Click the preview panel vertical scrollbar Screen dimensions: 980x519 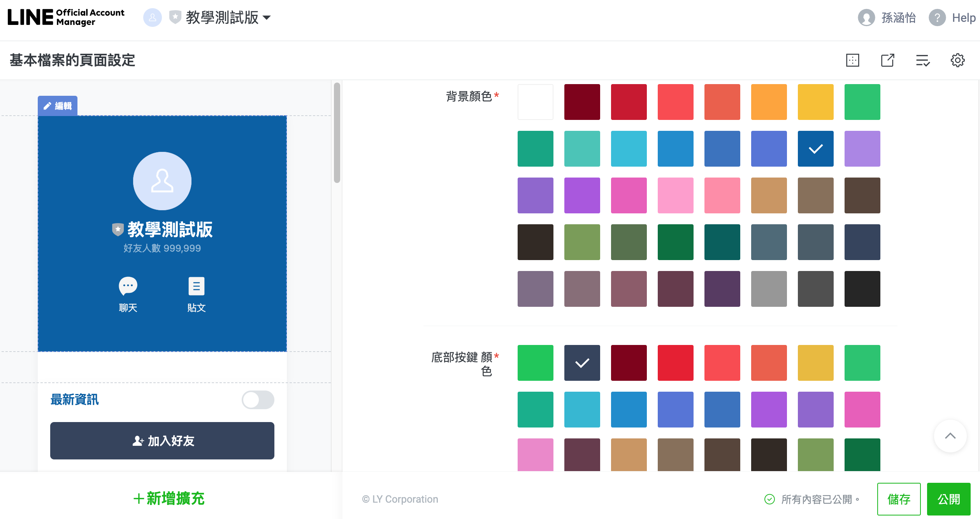337,132
